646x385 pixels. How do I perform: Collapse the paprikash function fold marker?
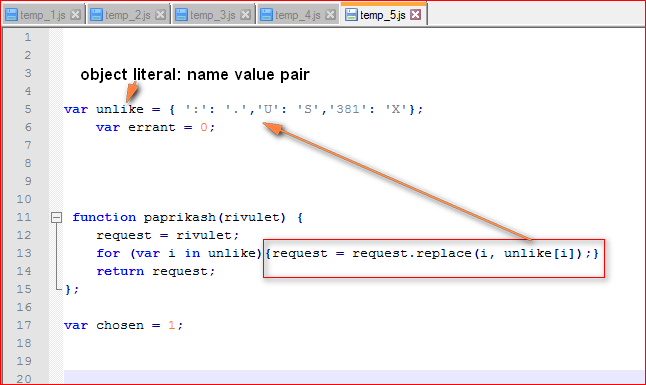click(56, 217)
